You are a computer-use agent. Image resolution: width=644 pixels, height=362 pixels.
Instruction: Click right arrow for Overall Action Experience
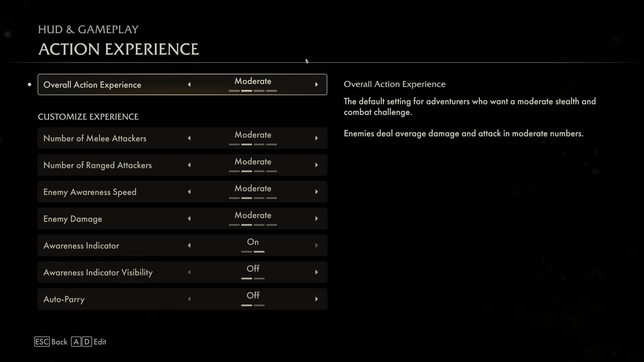[316, 84]
